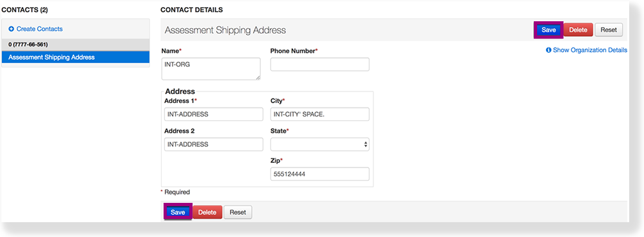Select Assessment Shipping Address in contacts list
644x237 pixels.
(75, 57)
